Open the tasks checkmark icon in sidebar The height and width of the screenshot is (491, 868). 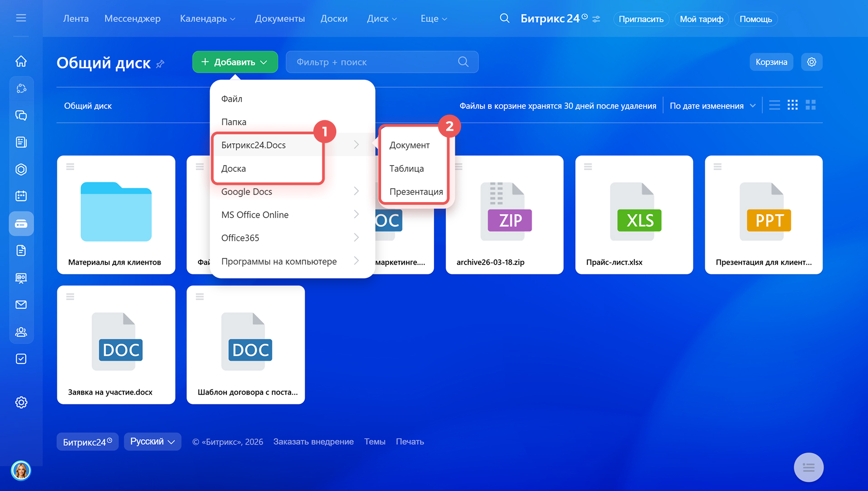(21, 359)
